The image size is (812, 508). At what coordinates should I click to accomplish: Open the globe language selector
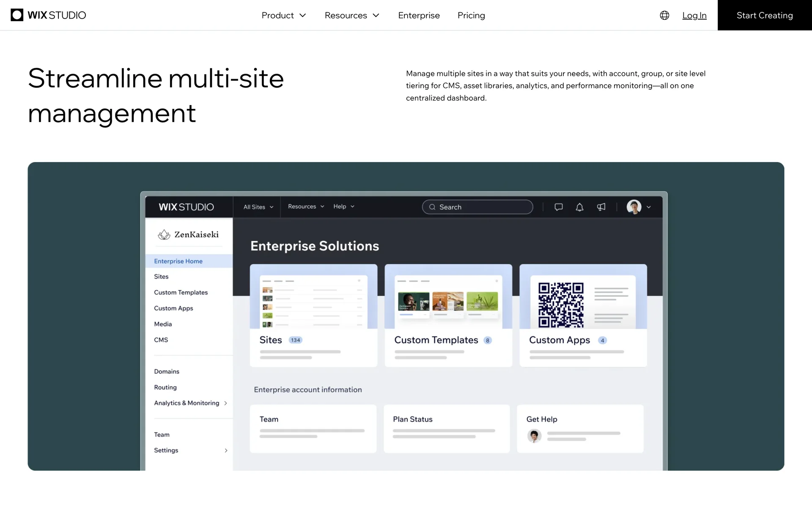[664, 15]
